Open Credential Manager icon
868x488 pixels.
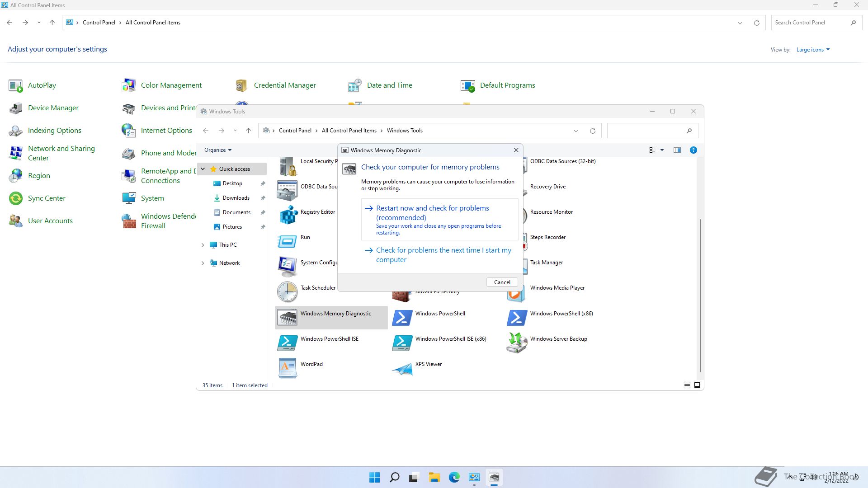pyautogui.click(x=242, y=85)
